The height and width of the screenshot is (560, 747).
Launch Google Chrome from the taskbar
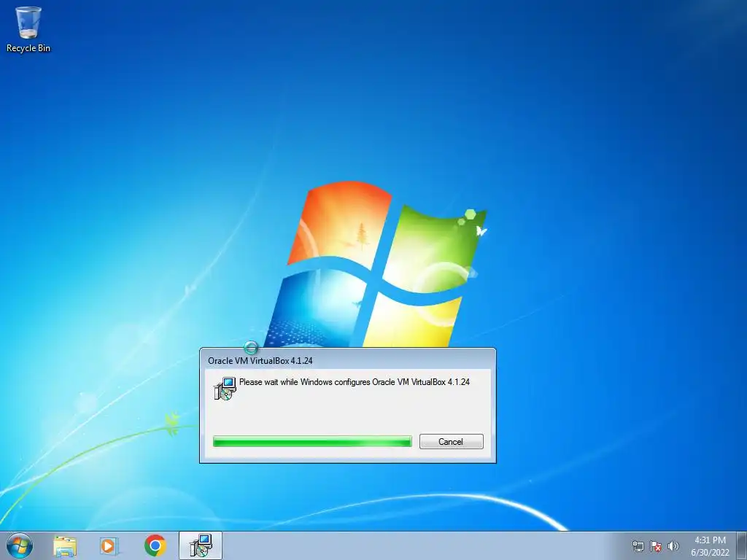pyautogui.click(x=155, y=545)
